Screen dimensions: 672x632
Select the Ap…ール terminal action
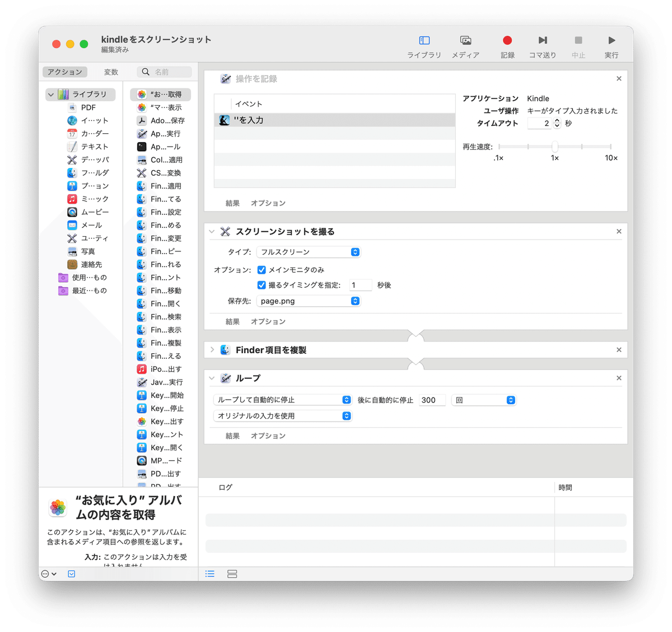160,147
